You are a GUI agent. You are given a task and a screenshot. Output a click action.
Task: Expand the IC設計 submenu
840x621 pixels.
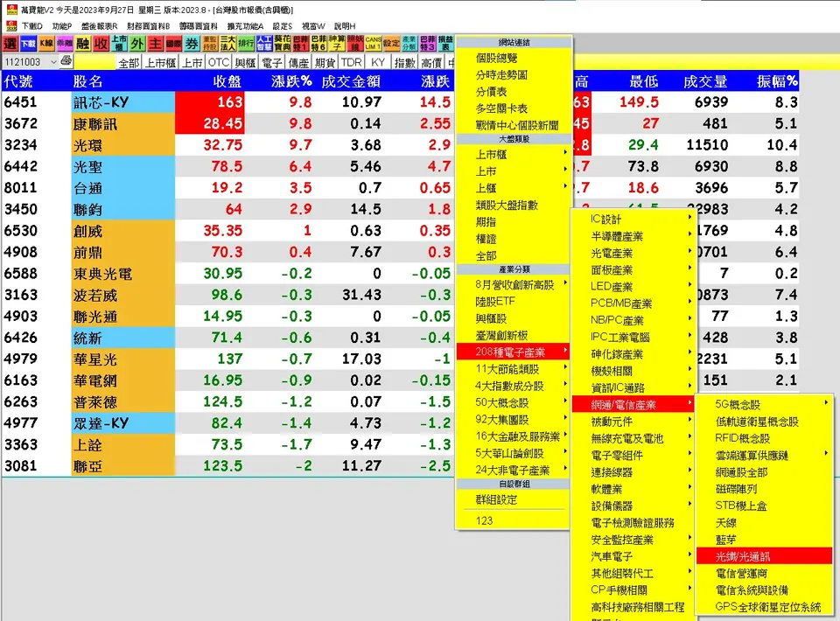tap(633, 219)
